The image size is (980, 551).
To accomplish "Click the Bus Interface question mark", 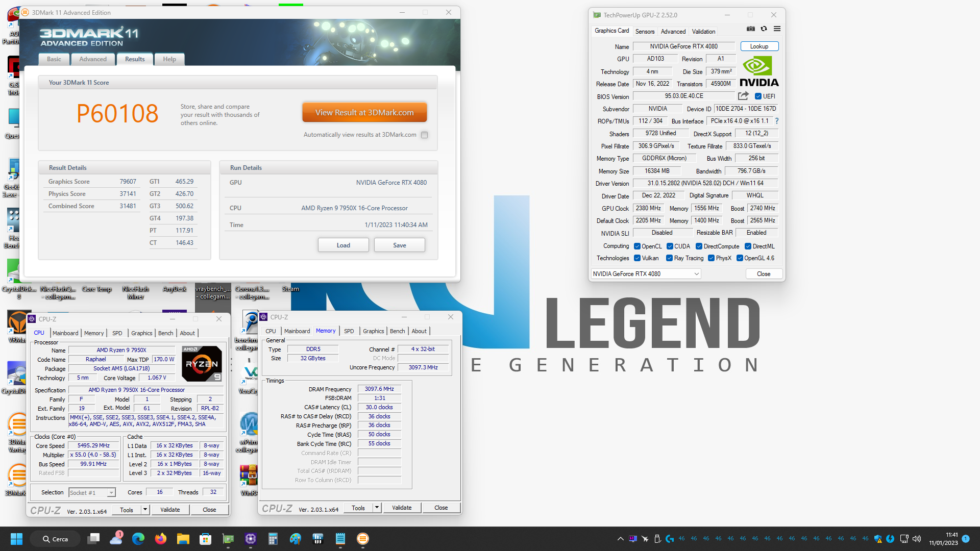I will coord(777,121).
